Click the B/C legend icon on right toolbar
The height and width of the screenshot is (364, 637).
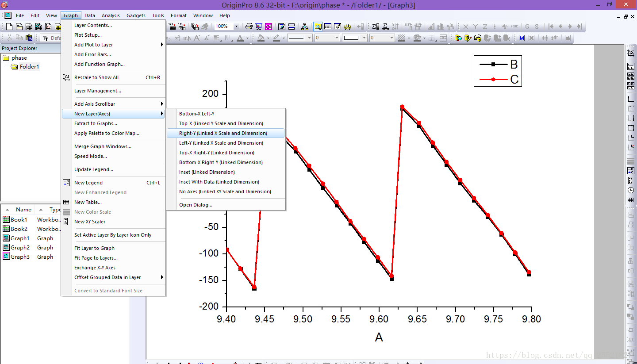(x=631, y=170)
